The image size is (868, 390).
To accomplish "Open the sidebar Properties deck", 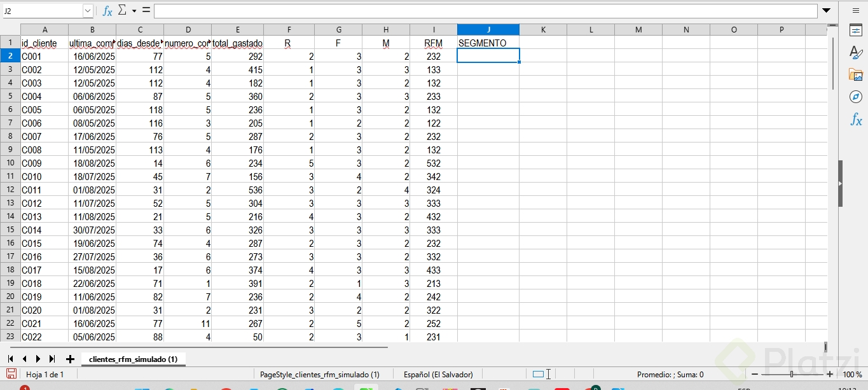I will tap(856, 31).
